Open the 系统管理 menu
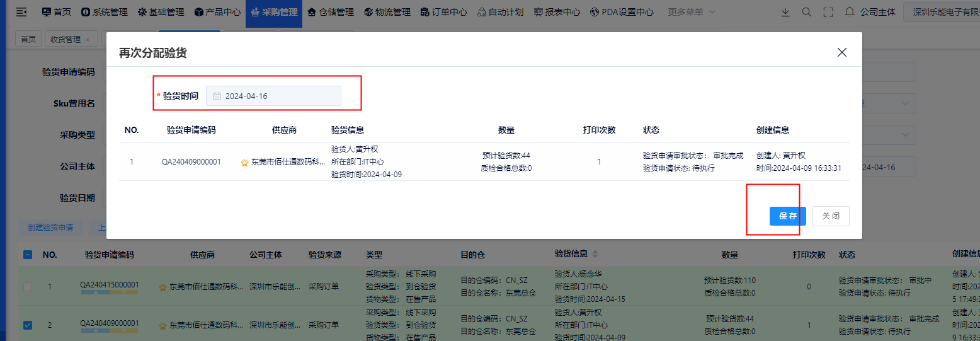This screenshot has height=341, width=980. [x=105, y=12]
